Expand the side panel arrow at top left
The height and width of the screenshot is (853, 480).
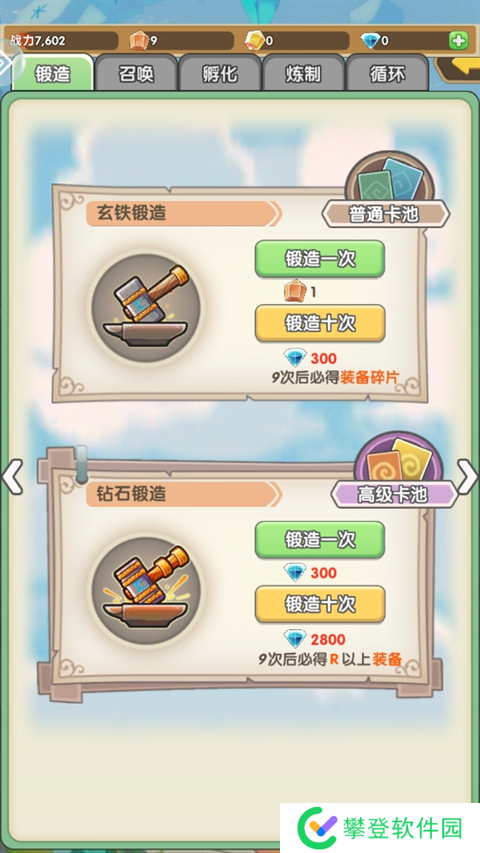tap(7, 63)
